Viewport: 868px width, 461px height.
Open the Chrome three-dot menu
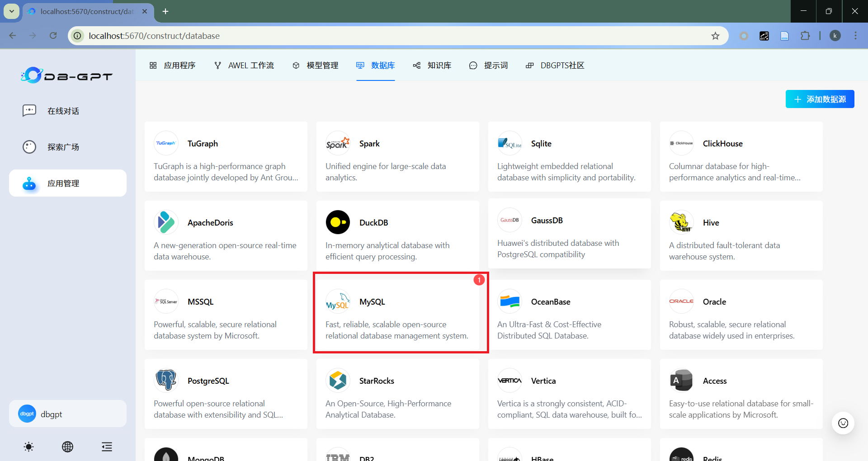coord(855,36)
